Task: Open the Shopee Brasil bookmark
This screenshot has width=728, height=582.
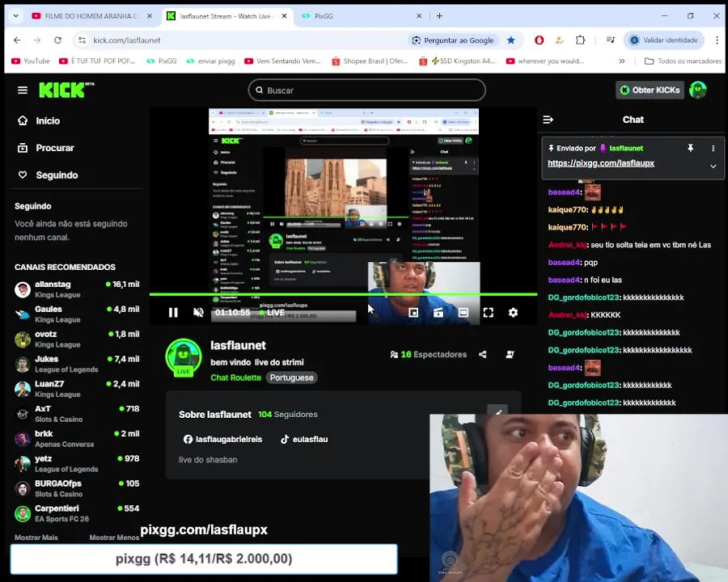Action: point(370,61)
